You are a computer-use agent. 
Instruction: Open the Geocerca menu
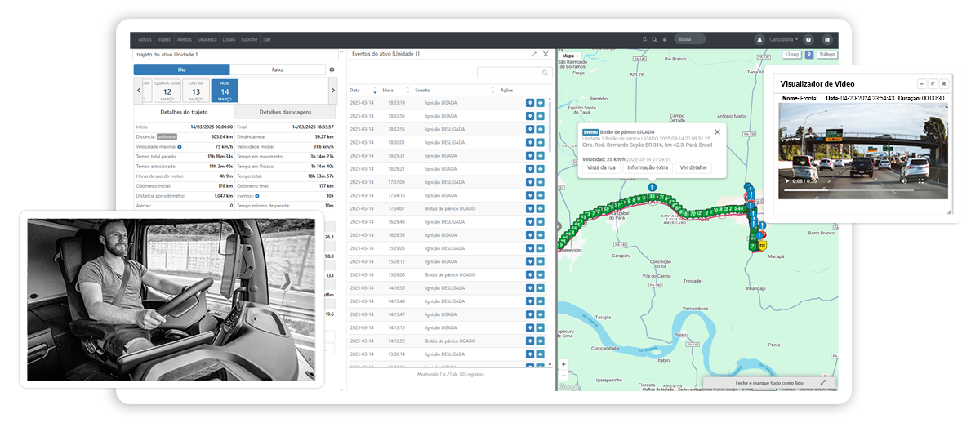point(207,39)
